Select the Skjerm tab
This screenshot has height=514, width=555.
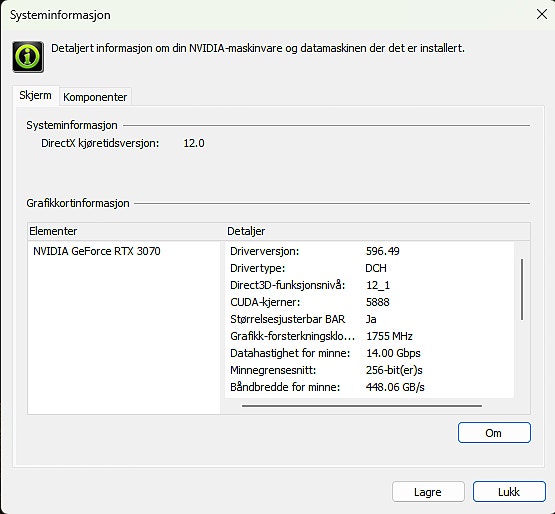coord(35,95)
